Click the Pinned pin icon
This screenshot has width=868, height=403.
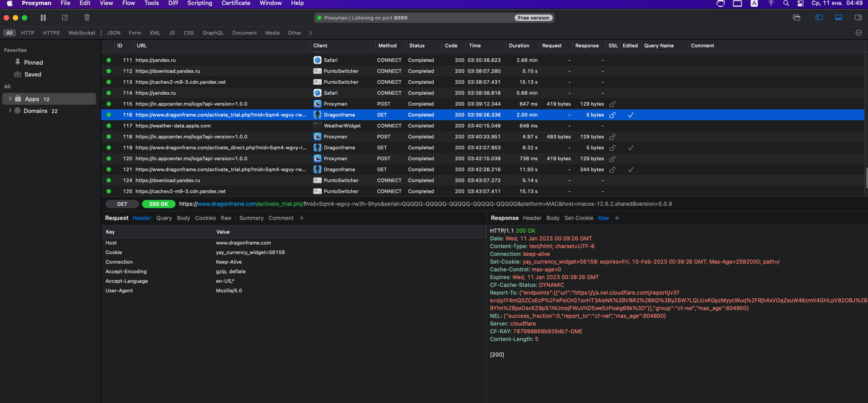[18, 62]
